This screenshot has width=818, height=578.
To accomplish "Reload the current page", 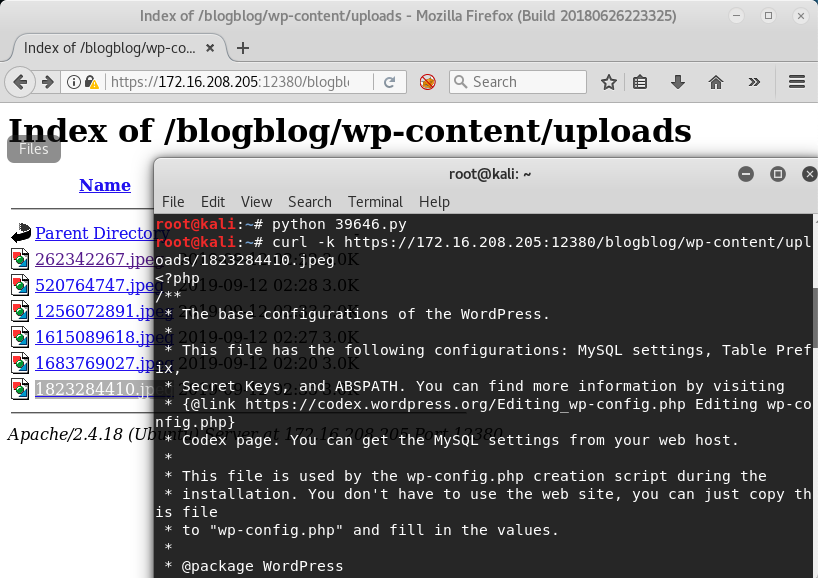I will (389, 82).
